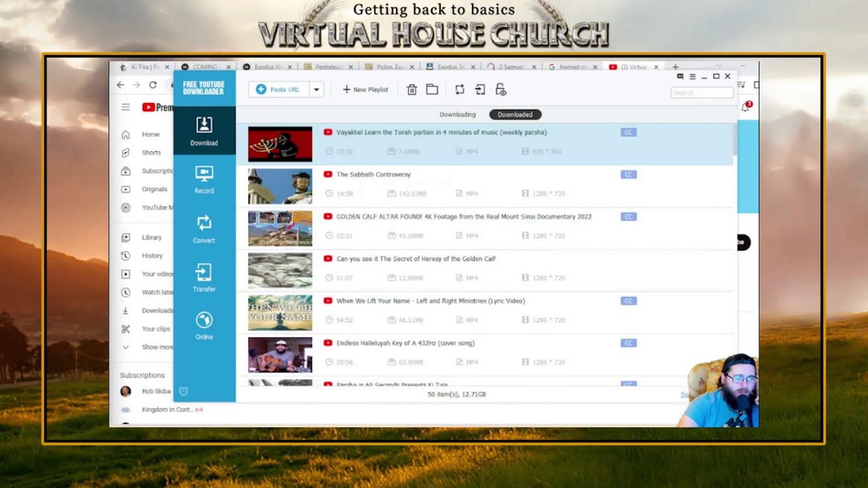
Task: Open the YouTube hamburger guide menu
Action: 125,107
